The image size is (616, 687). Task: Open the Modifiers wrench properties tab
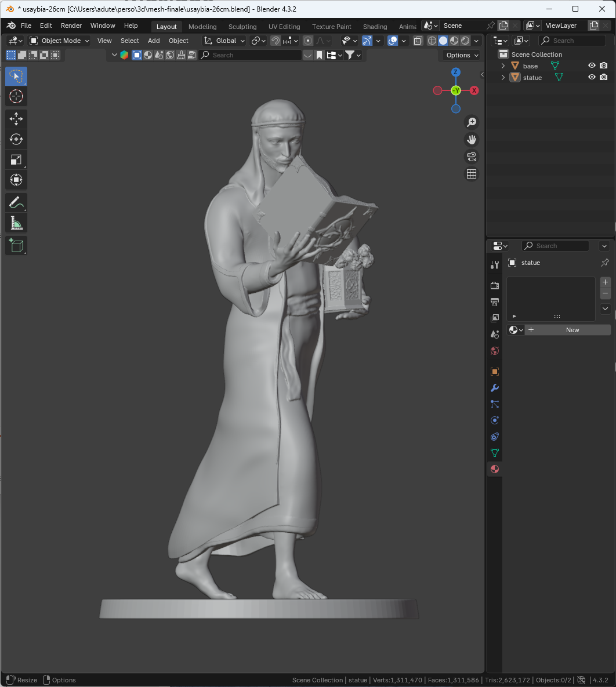coord(495,388)
